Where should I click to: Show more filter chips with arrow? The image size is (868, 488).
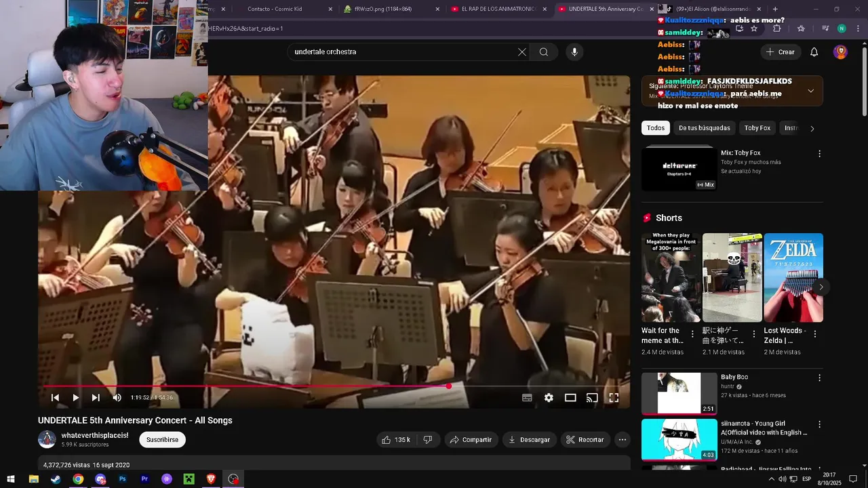tap(812, 129)
